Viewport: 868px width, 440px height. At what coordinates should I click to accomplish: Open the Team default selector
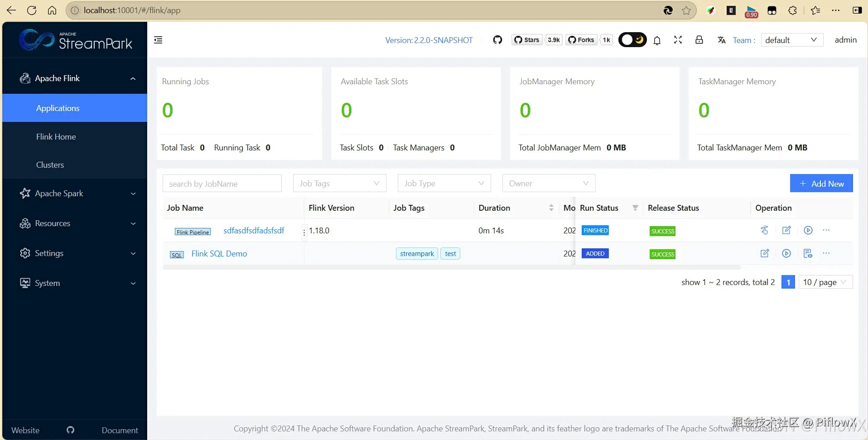coord(792,40)
